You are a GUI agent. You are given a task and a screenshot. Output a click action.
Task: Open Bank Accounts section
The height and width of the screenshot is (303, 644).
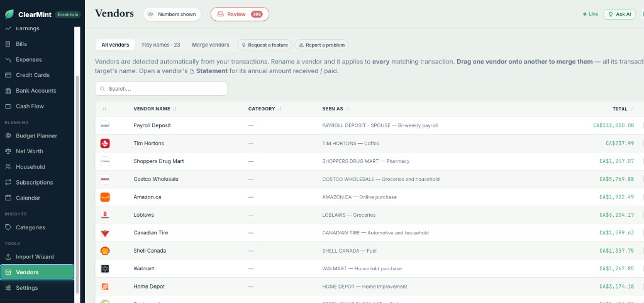37,91
